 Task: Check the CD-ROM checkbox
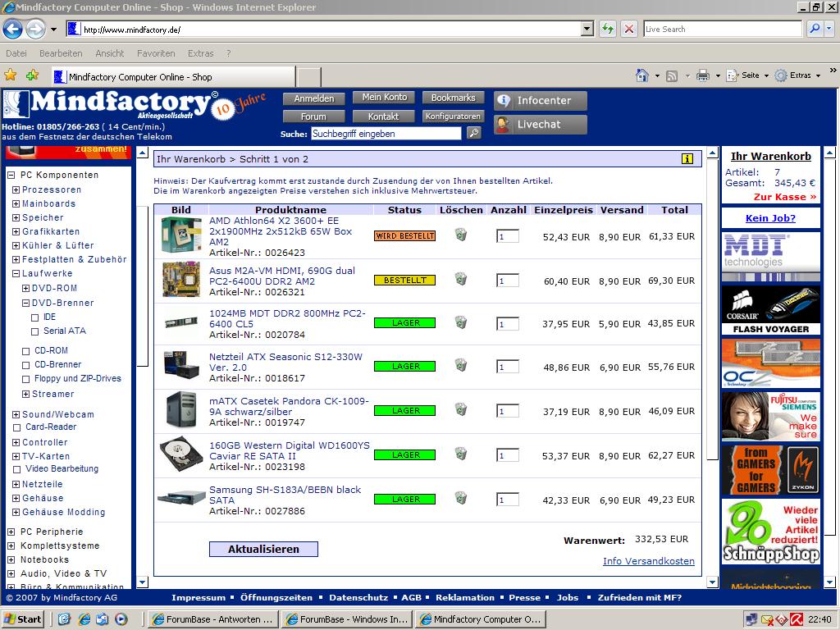click(25, 351)
